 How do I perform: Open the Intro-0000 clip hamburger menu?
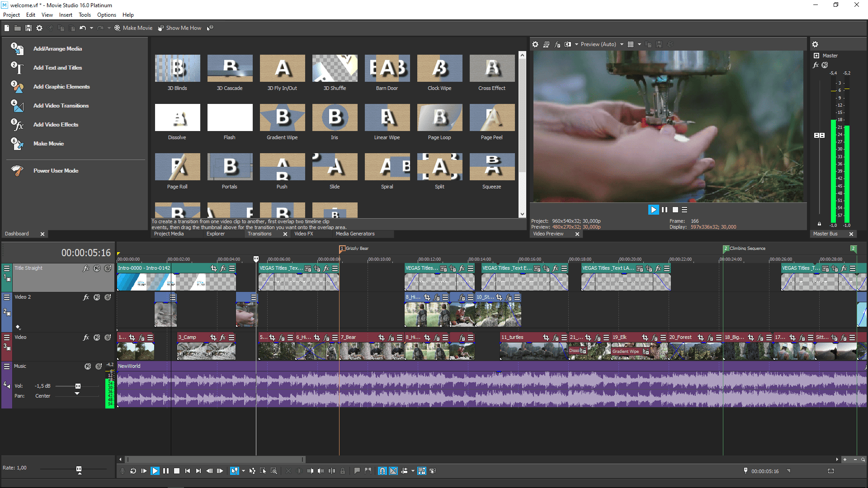tap(232, 268)
